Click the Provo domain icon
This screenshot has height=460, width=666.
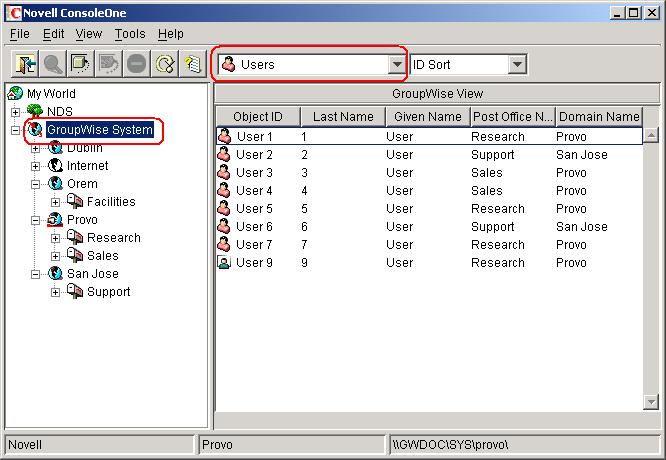(55, 220)
